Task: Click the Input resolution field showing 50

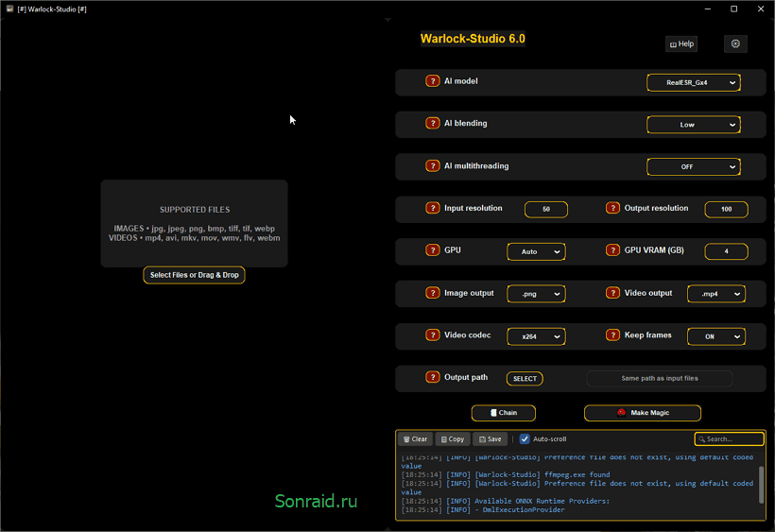Action: tap(546, 209)
